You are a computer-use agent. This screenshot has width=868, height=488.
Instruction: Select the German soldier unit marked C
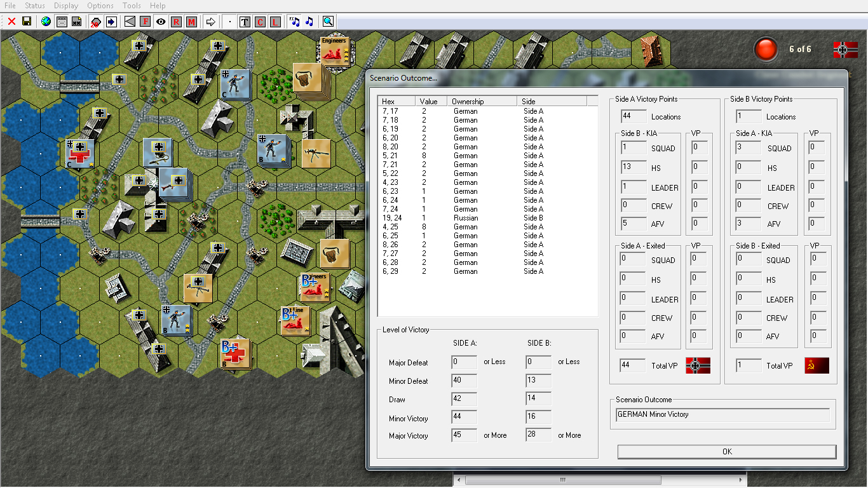pyautogui.click(x=234, y=85)
